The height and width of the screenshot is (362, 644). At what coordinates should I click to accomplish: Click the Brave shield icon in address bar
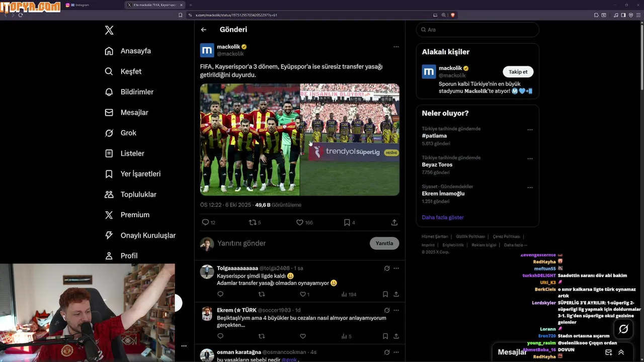pos(453,15)
